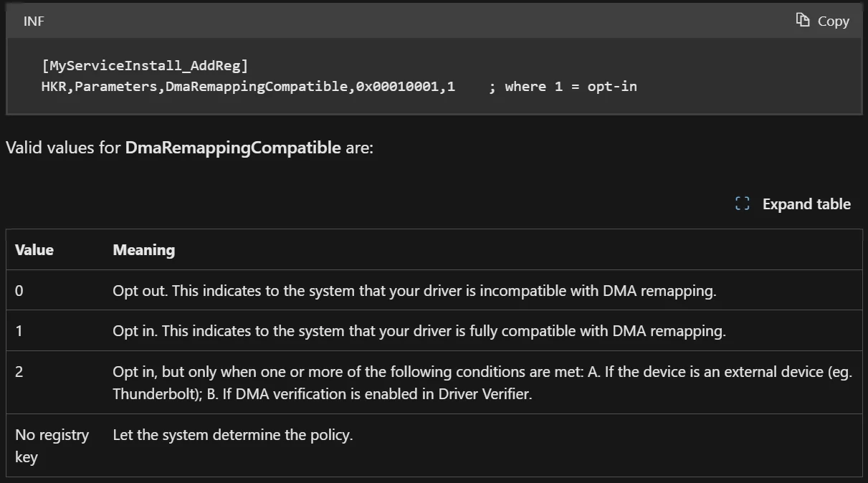Click the 'Value' column header
The image size is (868, 483).
coord(34,250)
